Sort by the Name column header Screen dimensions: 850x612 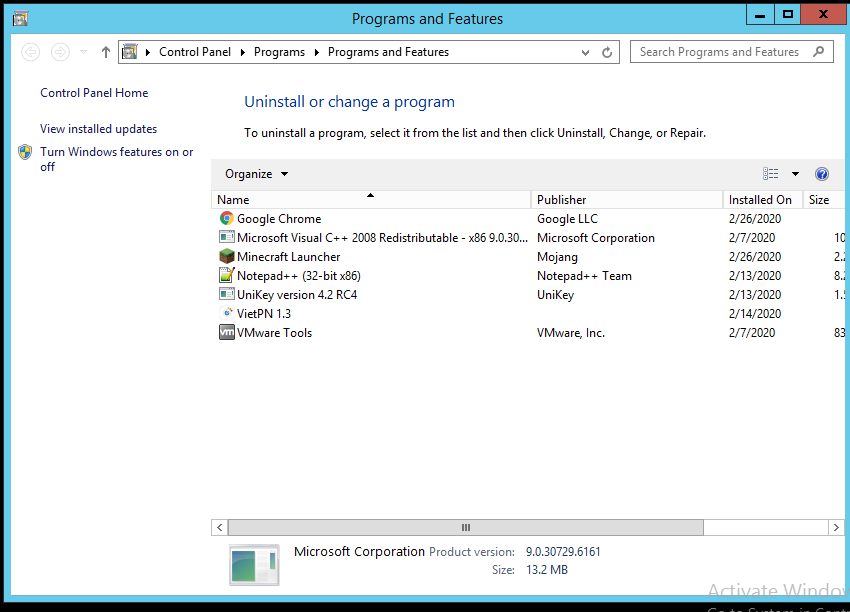pyautogui.click(x=371, y=199)
